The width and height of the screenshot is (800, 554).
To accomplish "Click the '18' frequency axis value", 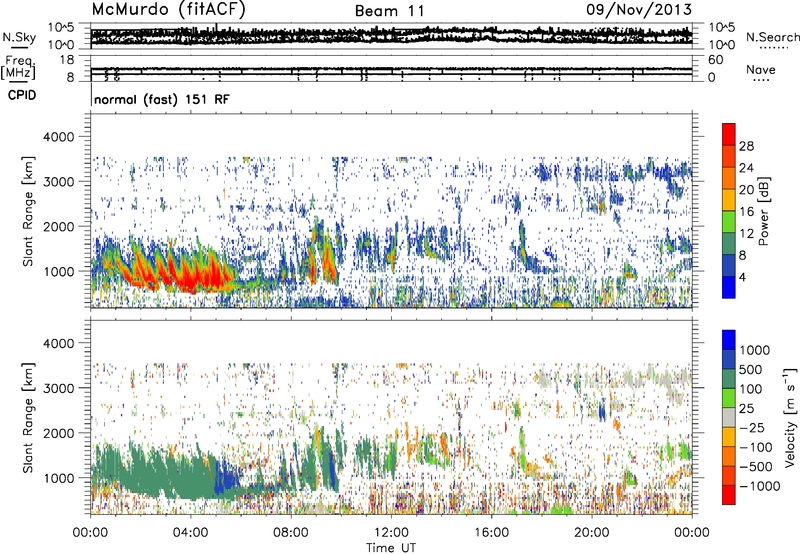I will [x=66, y=60].
